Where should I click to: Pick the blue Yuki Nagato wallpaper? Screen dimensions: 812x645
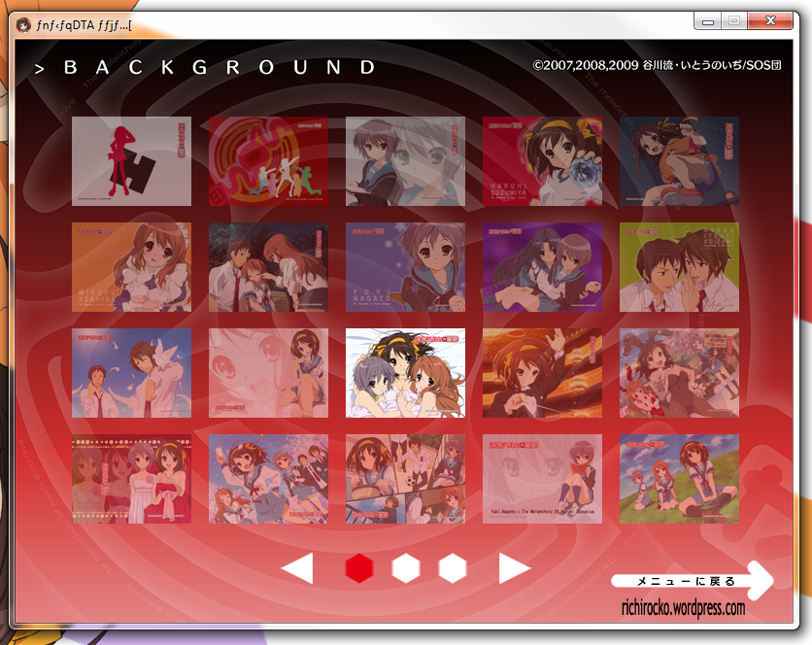(x=405, y=267)
